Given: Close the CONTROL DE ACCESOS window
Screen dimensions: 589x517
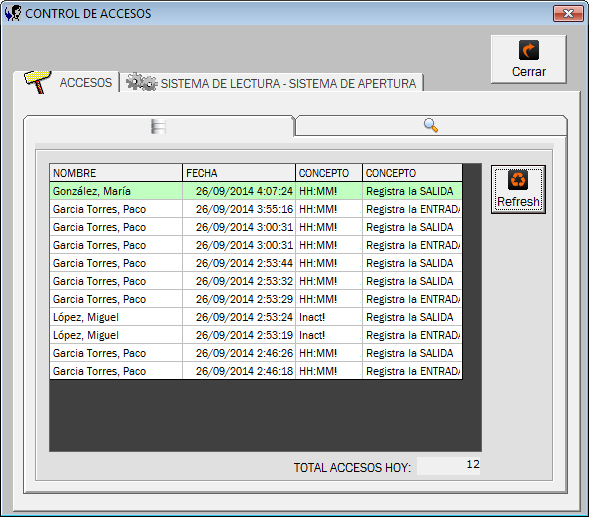Looking at the screenshot, I should coord(568,14).
